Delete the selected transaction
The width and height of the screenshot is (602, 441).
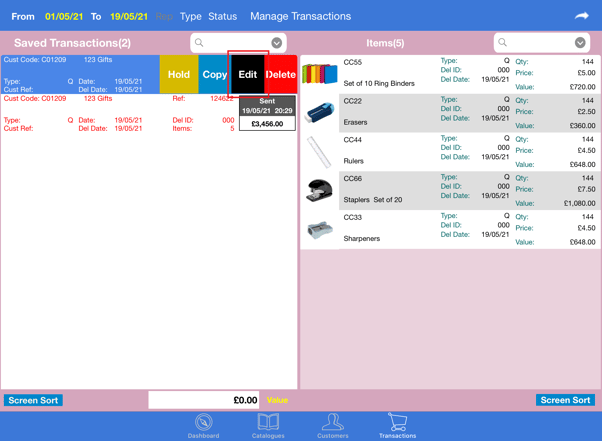281,74
